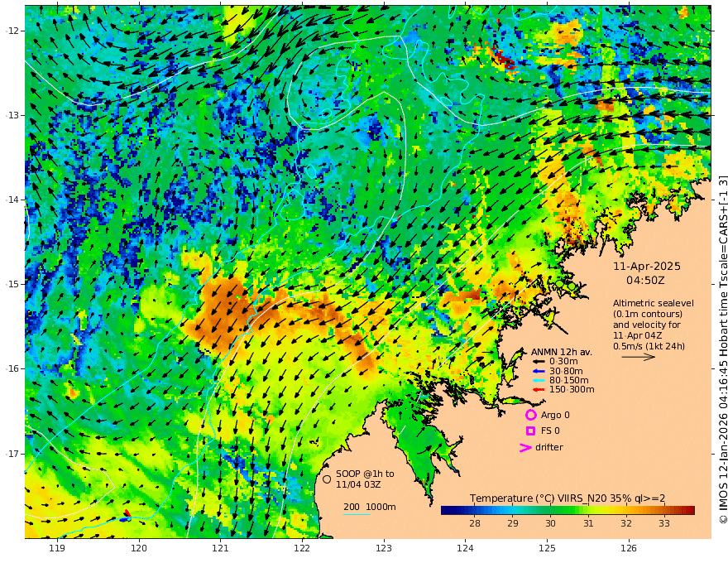This screenshot has width=728, height=563.
Task: Click the longitude axis label 119
Action: point(57,549)
